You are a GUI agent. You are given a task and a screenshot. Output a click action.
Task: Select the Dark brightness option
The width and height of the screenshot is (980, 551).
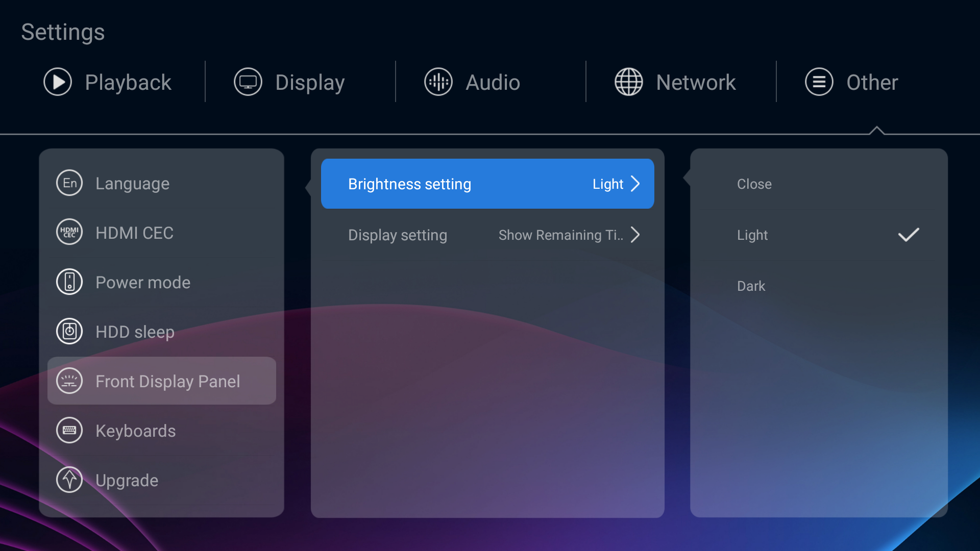(x=751, y=286)
